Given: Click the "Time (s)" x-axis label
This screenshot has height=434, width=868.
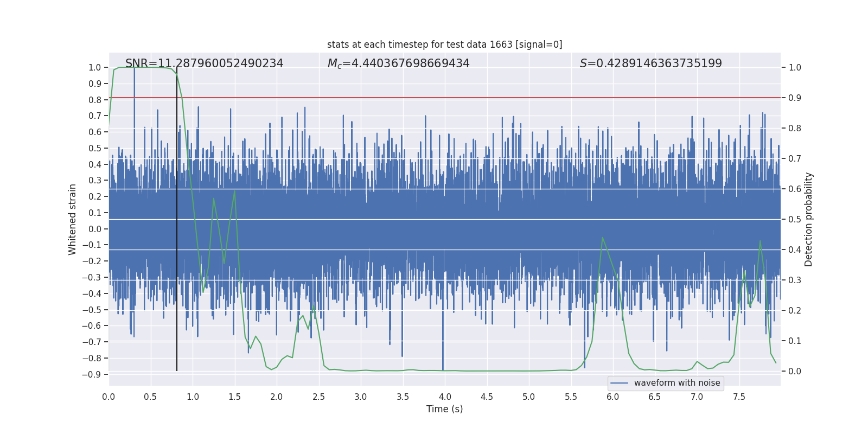Looking at the screenshot, I should tap(444, 409).
